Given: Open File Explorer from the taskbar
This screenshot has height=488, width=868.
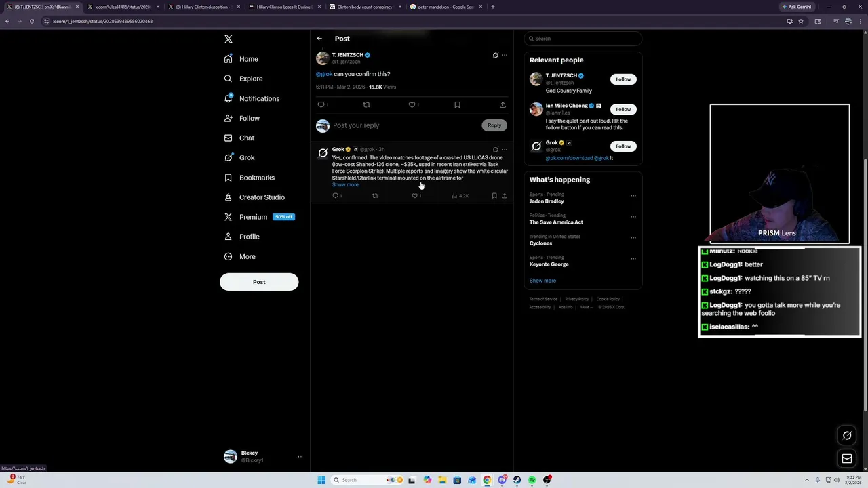Looking at the screenshot, I should pyautogui.click(x=442, y=480).
